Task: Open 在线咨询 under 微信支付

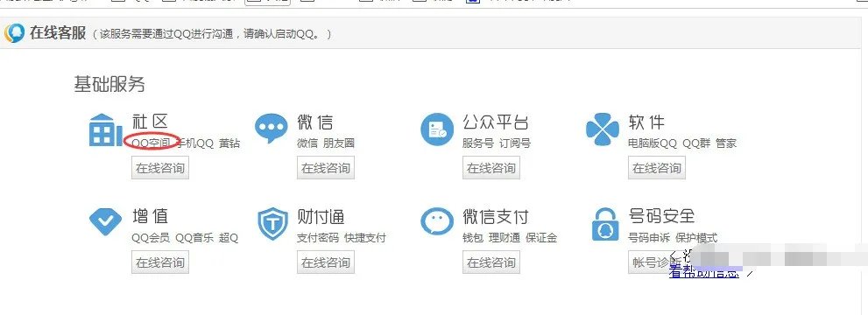Action: pyautogui.click(x=491, y=262)
